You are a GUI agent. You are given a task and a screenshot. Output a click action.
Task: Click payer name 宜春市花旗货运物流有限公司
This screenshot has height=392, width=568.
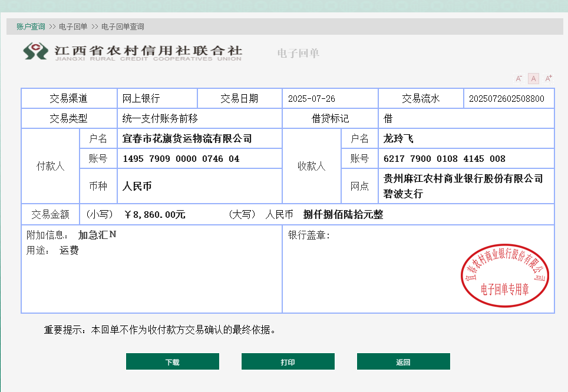click(x=187, y=138)
